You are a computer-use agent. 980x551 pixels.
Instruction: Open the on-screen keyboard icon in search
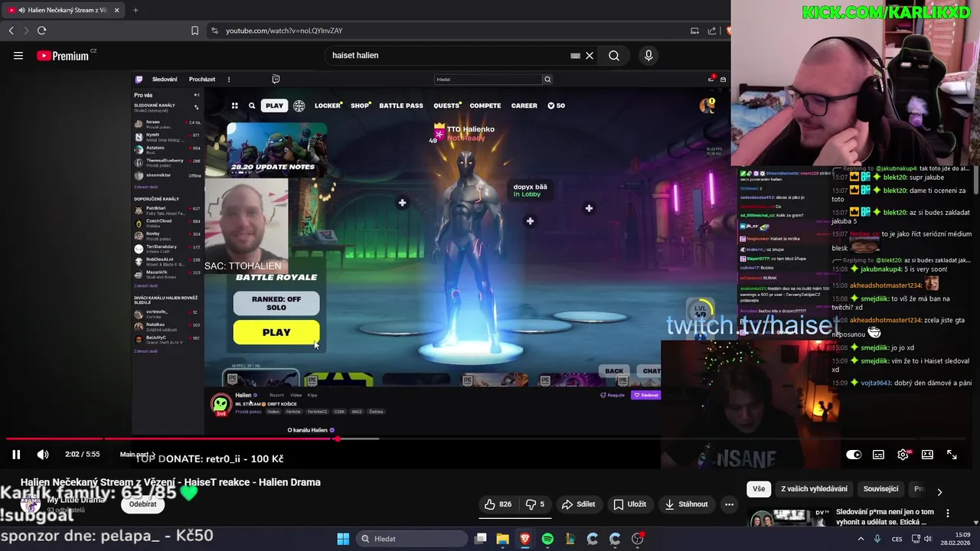575,55
